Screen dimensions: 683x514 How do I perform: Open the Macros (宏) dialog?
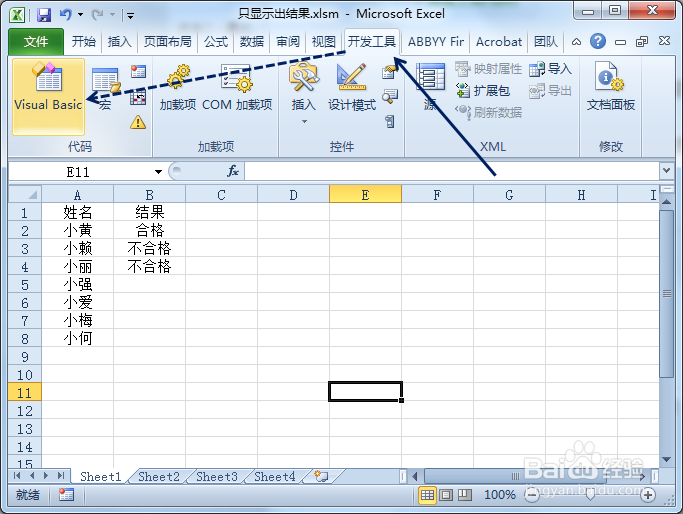[105, 89]
